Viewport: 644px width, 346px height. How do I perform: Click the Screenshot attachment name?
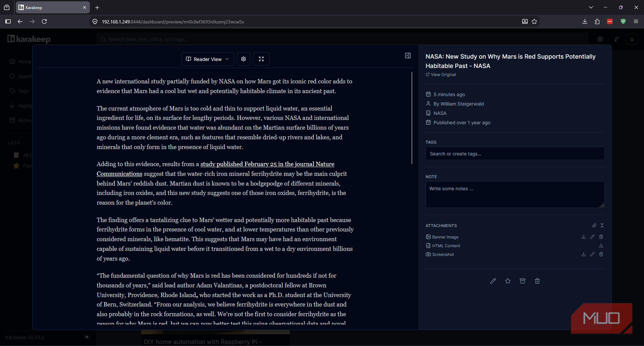click(x=443, y=255)
